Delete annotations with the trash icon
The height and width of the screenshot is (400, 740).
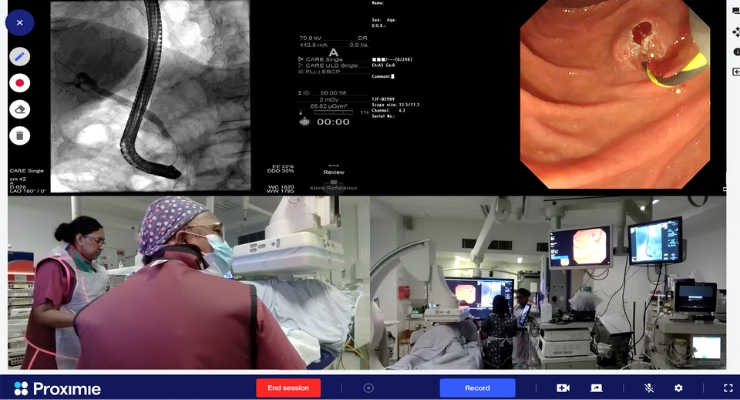pos(19,136)
